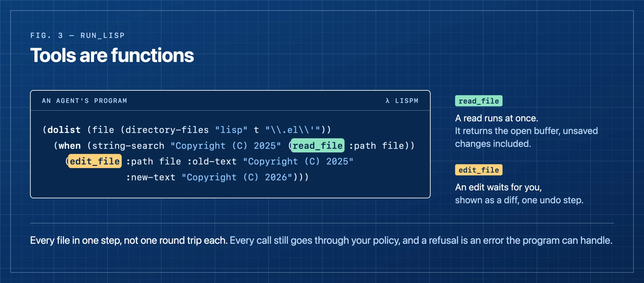The image size is (644, 283).
Task: Click the :old-text keyword argument
Action: pos(212,161)
